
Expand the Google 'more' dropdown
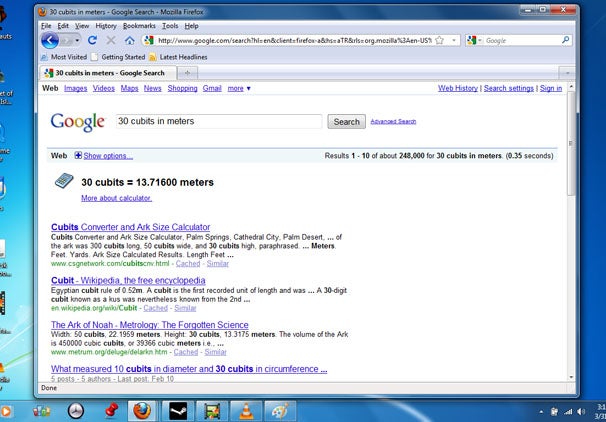[239, 88]
